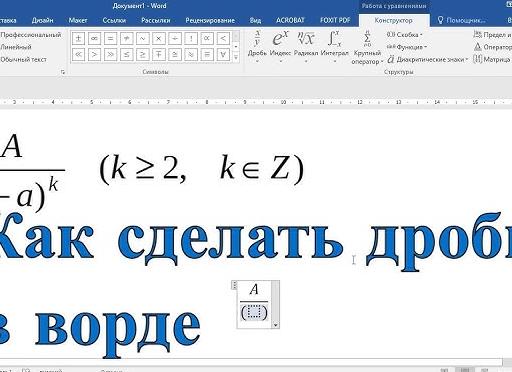512x372 pixels.
Task: Open the Индекс script structures menu
Action: coord(280,47)
